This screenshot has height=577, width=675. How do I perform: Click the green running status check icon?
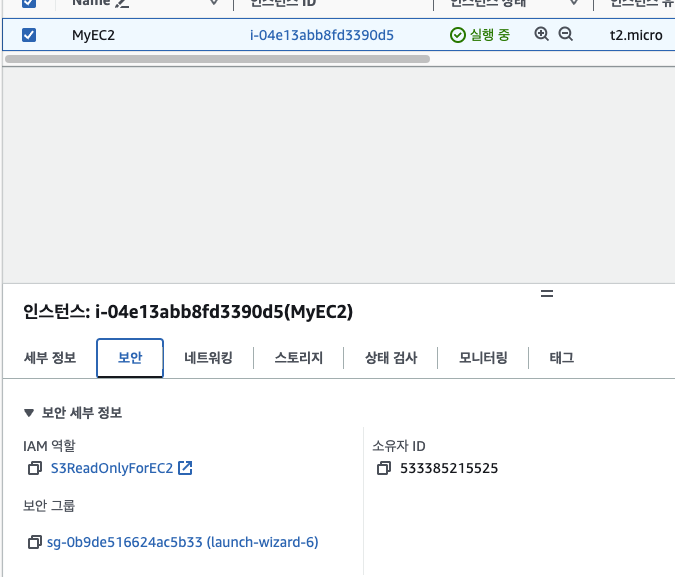(458, 35)
